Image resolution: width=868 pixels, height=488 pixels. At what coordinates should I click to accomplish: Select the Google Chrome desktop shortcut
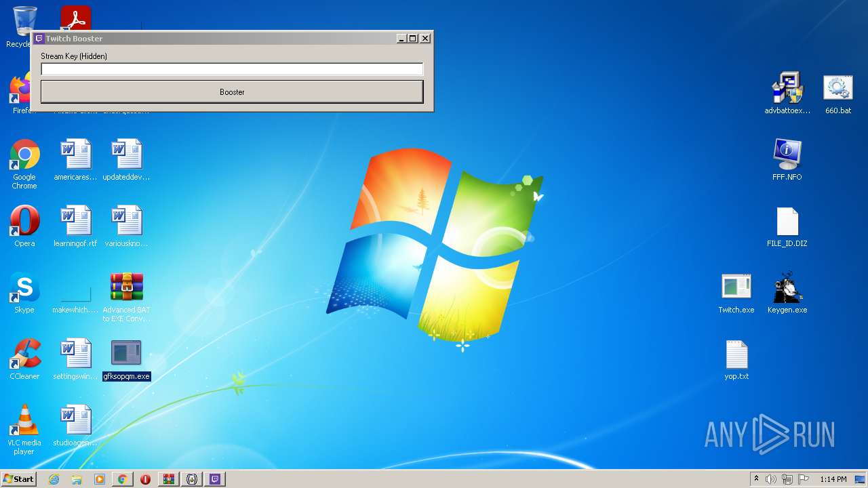(x=24, y=165)
